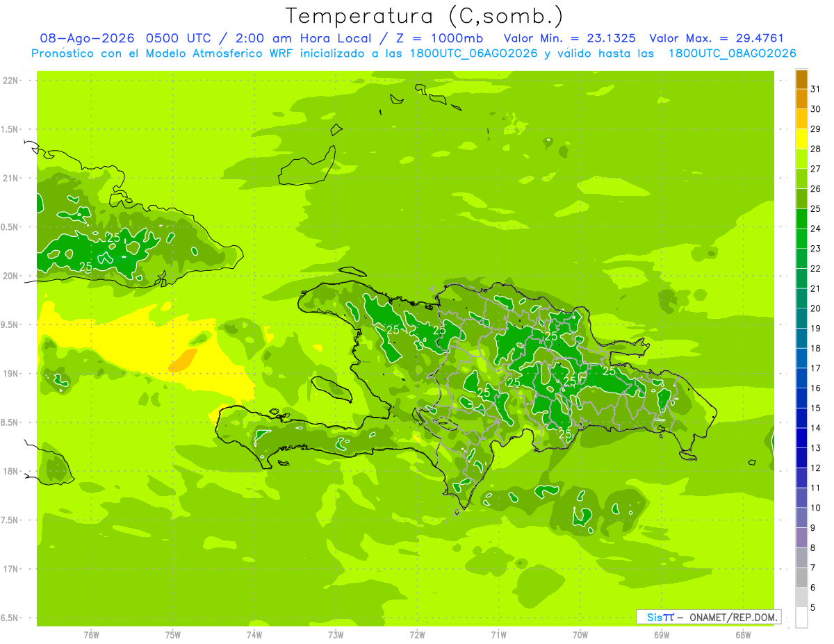Click the '17N' latitude label

point(11,569)
